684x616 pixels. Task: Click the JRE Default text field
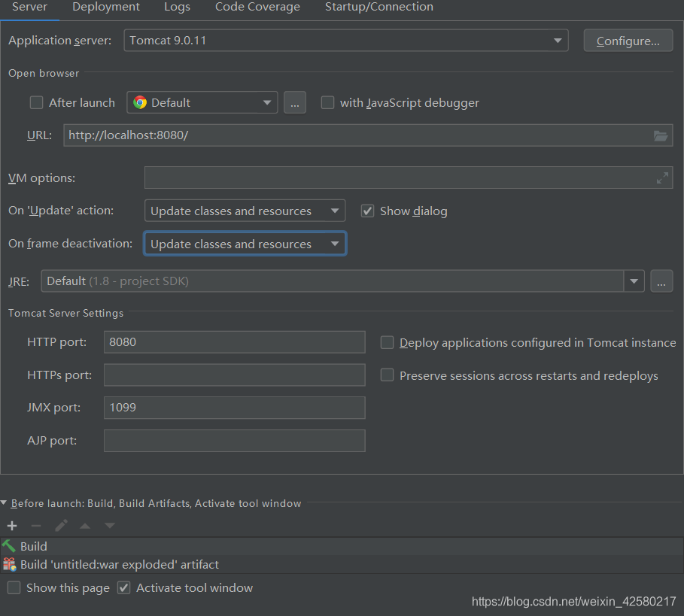click(x=333, y=281)
